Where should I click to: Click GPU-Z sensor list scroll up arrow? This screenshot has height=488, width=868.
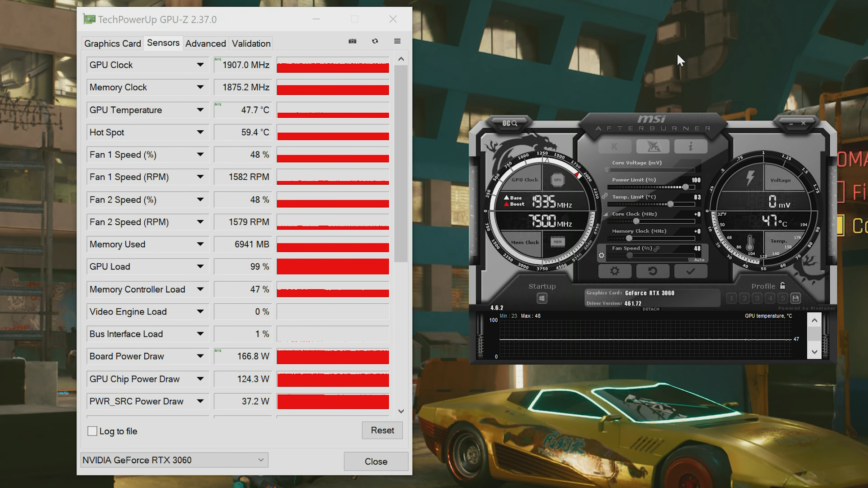(401, 59)
